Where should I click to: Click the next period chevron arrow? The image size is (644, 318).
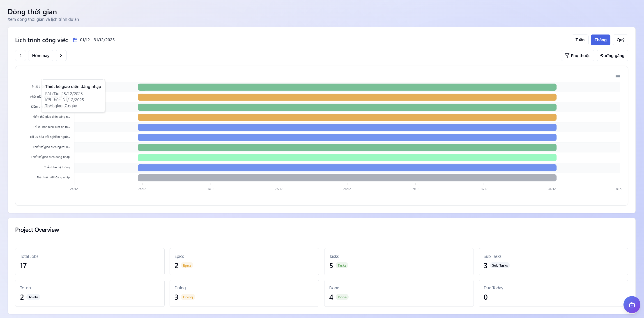tap(61, 55)
